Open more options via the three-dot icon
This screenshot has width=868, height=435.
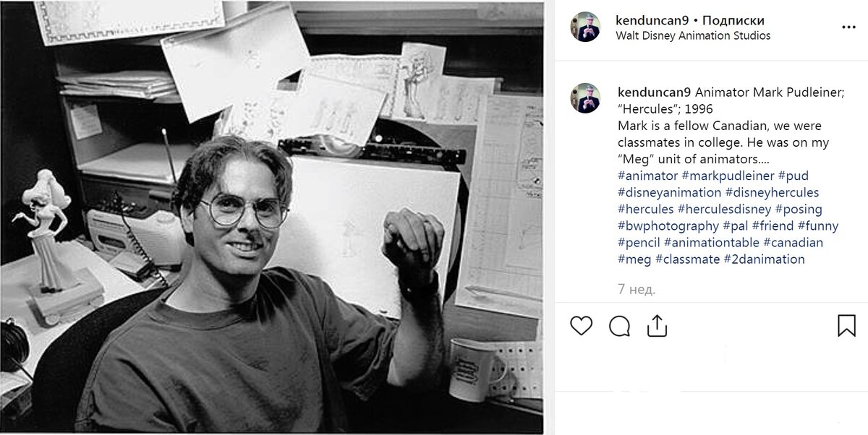[x=847, y=27]
